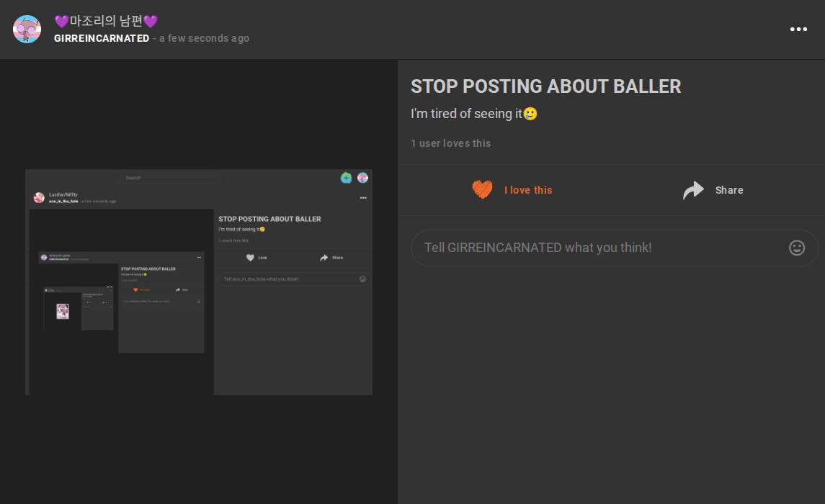Screen dimensions: 825x504
Task: Open the posted screenshot image
Action: click(199, 282)
